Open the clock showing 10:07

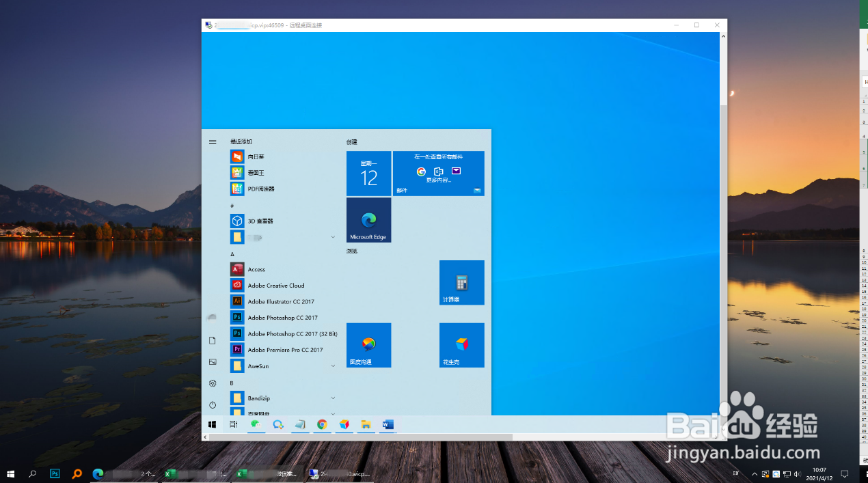819,473
